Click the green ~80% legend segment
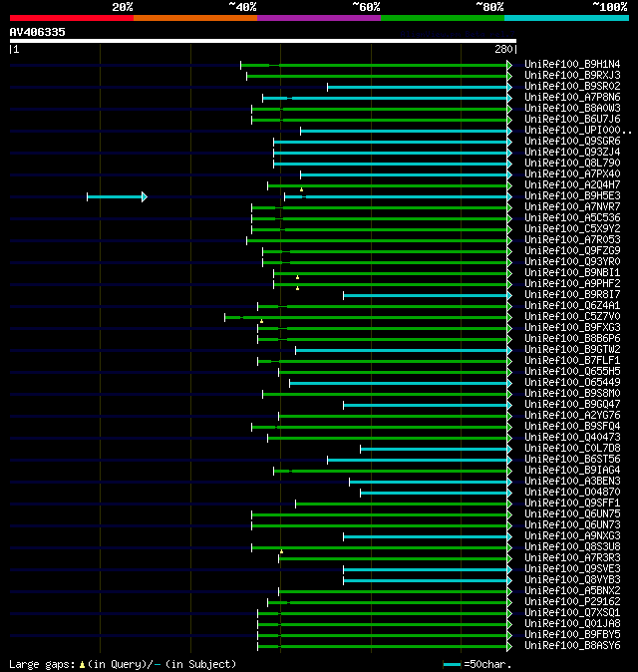The width and height of the screenshot is (638, 672). pos(443,18)
